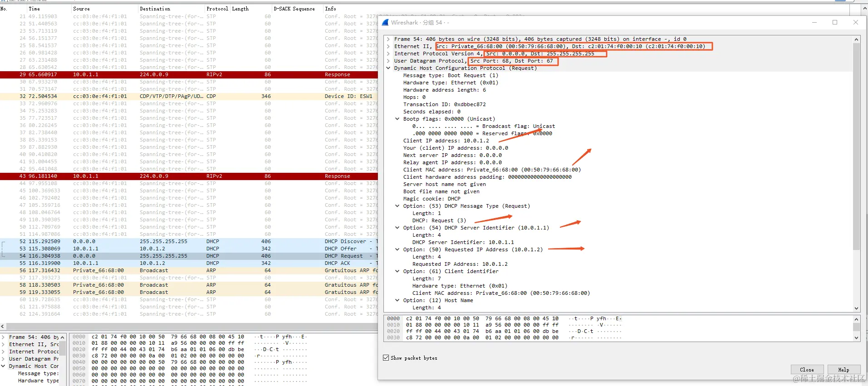Image resolution: width=868 pixels, height=386 pixels.
Task: Collapse Option 53 DHCP Message Type
Action: point(397,206)
